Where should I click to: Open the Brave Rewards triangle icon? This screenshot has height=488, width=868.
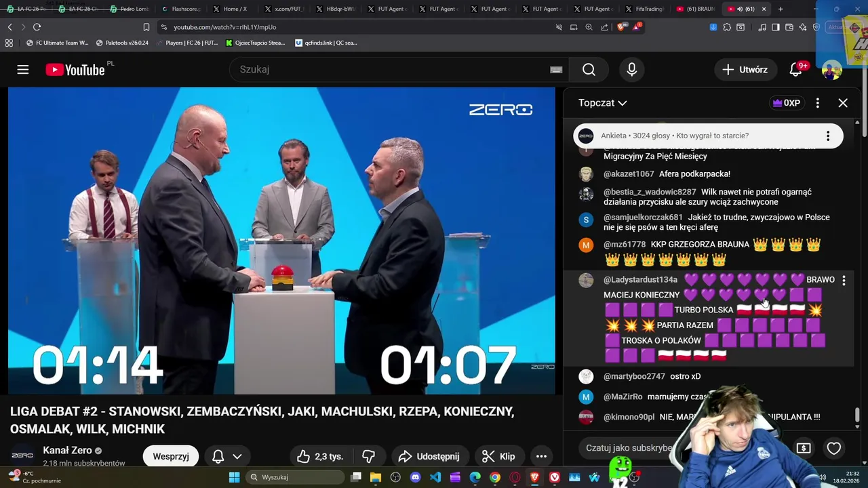[637, 27]
